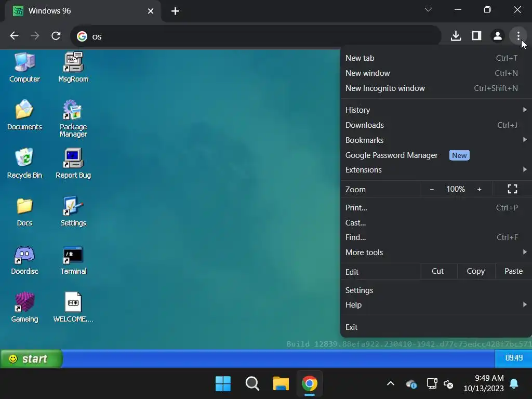Open the Computer desktop icon
Image resolution: width=532 pixels, height=399 pixels.
(x=24, y=67)
